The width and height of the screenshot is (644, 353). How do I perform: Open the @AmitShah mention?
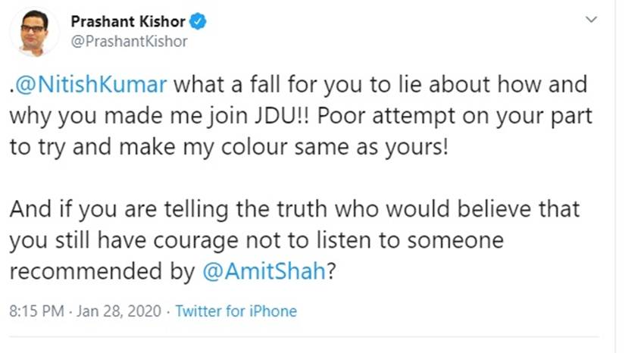point(264,273)
